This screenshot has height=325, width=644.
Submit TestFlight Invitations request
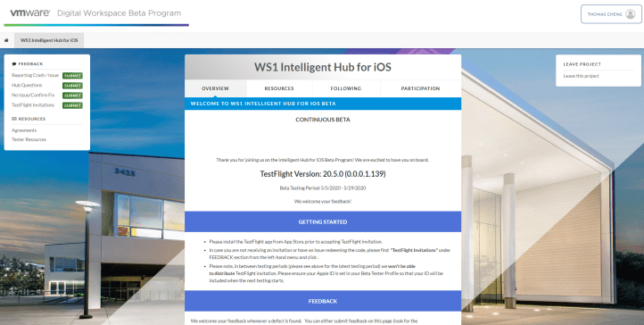tap(72, 105)
